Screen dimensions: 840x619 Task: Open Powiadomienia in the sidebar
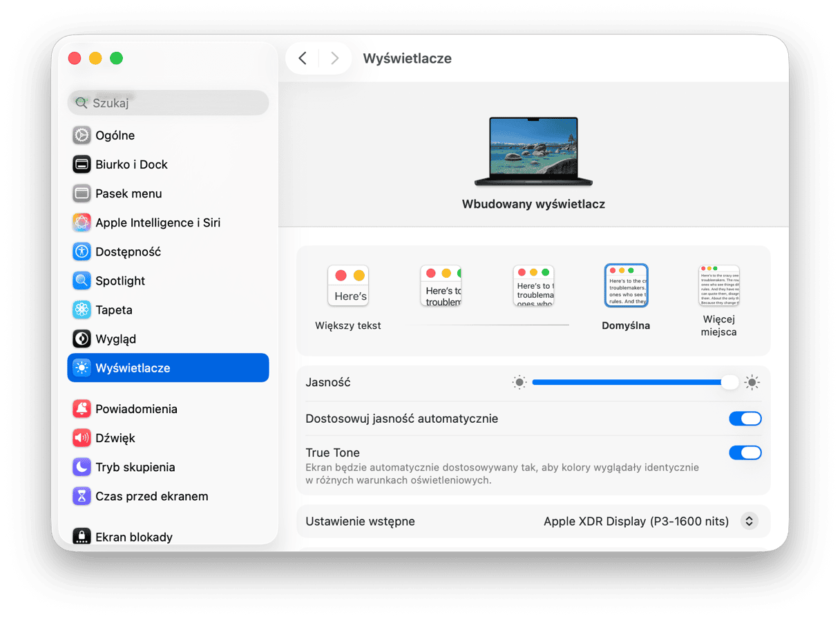click(x=136, y=409)
